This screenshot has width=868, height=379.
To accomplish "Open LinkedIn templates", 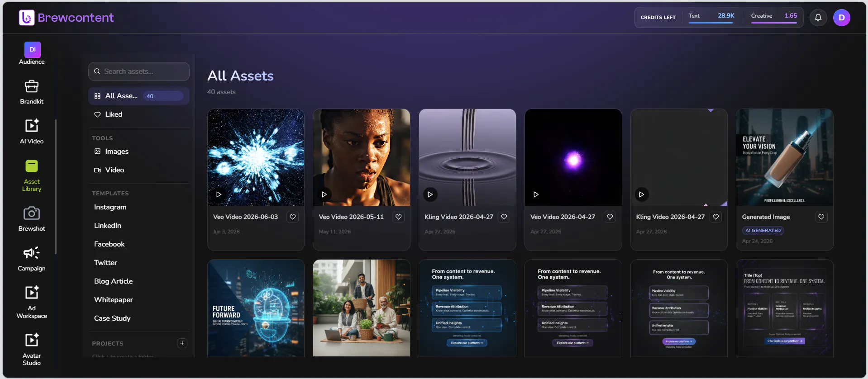I will pyautogui.click(x=108, y=226).
